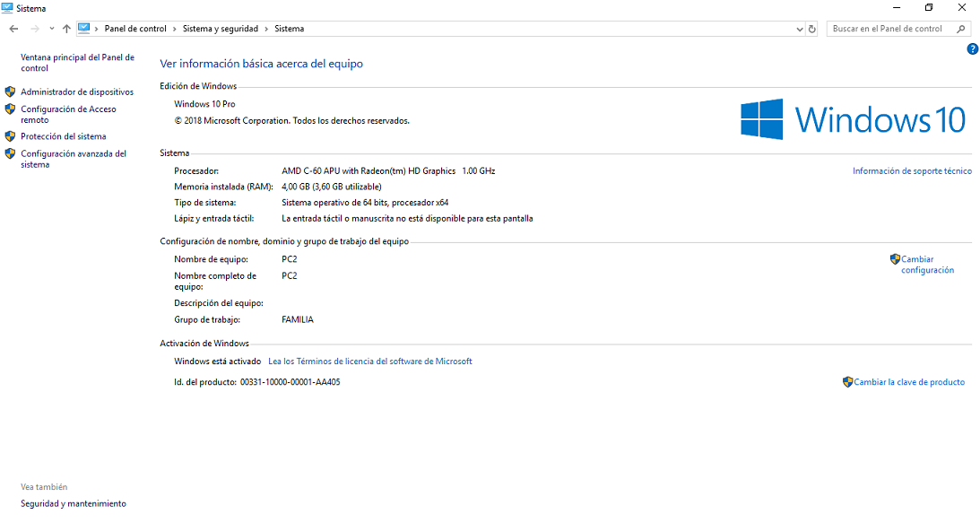Screen dimensions: 980x523
Task: Click the Forward navigation arrow
Action: click(x=35, y=29)
